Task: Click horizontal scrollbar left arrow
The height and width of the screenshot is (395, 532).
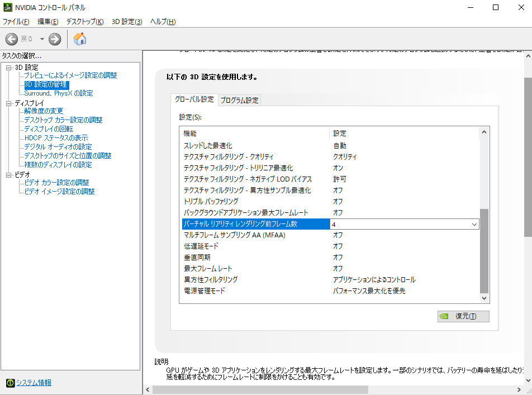Action: [x=148, y=389]
